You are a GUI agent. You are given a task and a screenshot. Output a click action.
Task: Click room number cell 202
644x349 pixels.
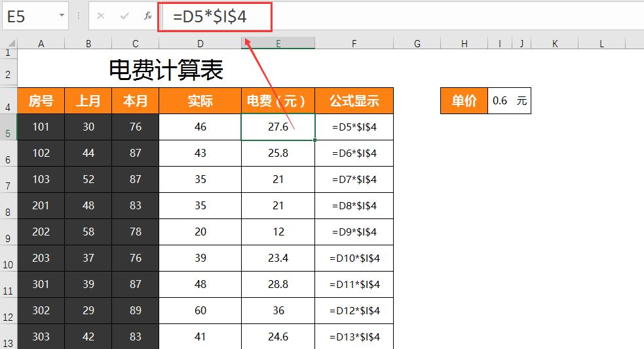pos(41,232)
